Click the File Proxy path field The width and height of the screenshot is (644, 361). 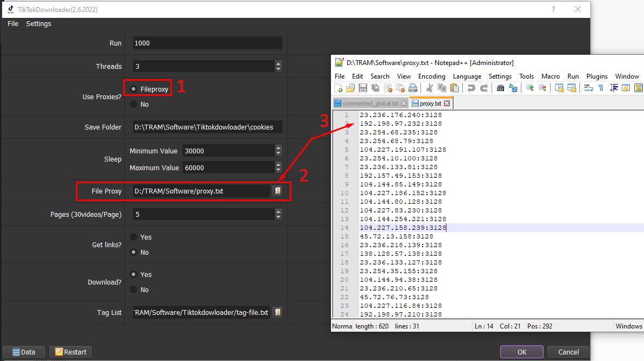[x=202, y=191]
